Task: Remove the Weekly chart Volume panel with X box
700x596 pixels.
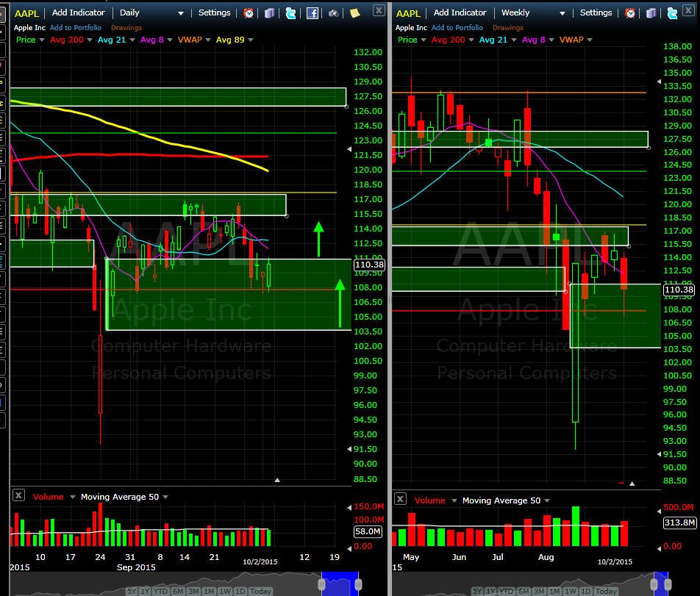Action: 400,499
